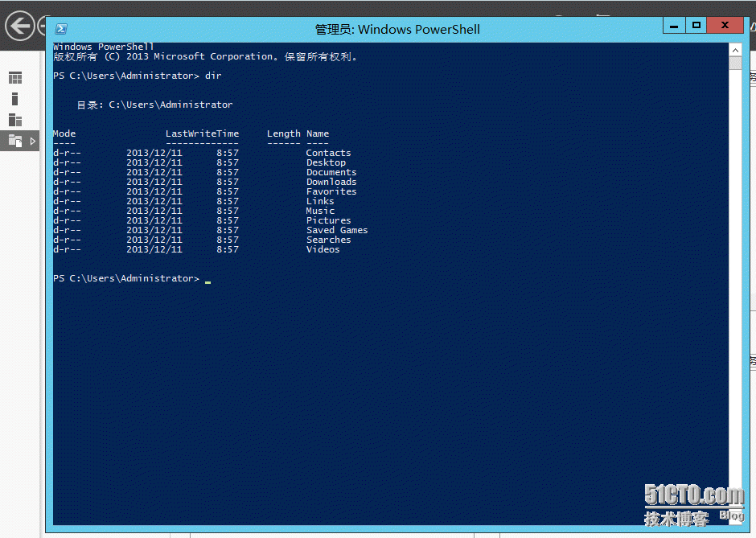Click the Name column header
The image size is (756, 538).
[318, 133]
